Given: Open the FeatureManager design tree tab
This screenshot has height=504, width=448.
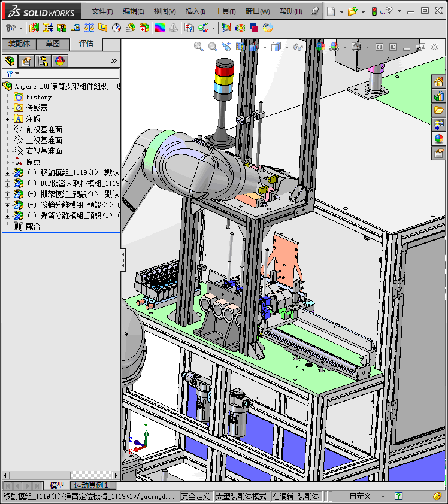Looking at the screenshot, I should tap(10, 60).
